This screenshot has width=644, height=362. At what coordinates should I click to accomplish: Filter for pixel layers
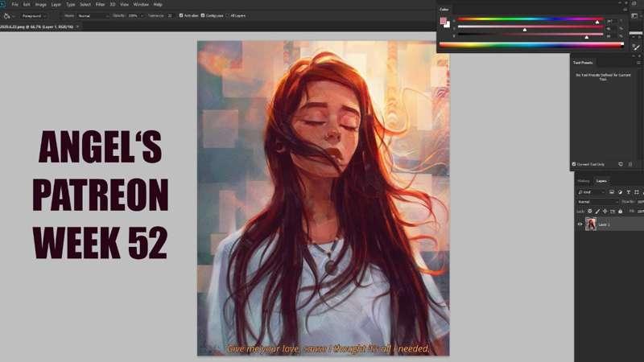(x=612, y=192)
